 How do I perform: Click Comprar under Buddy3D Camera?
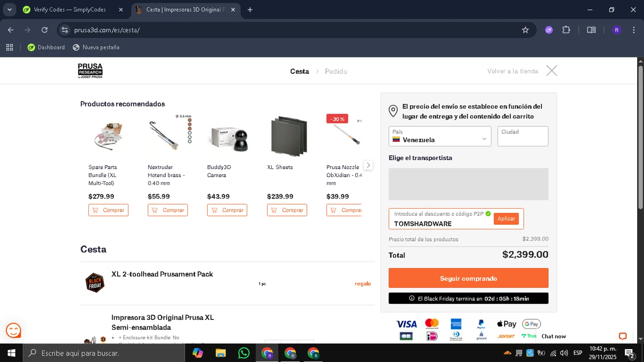point(227,210)
